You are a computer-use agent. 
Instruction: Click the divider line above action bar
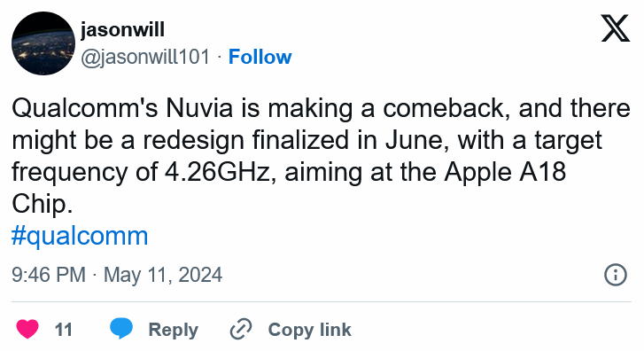click(x=322, y=302)
